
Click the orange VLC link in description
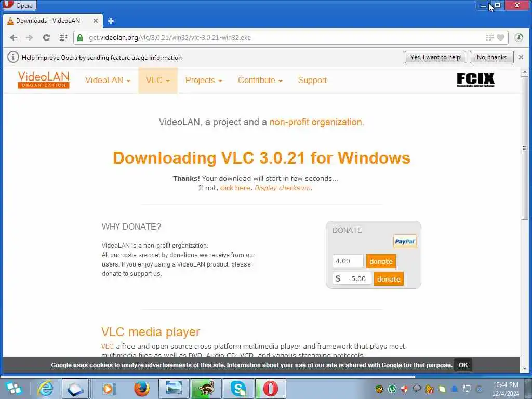tap(107, 347)
